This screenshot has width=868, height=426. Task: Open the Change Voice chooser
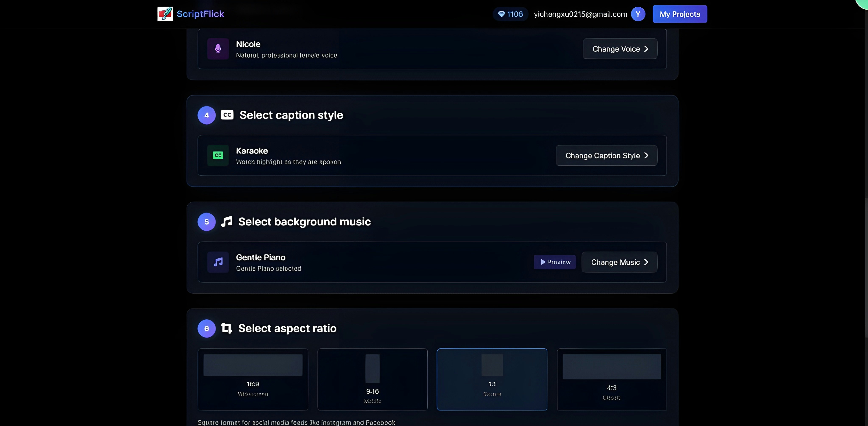tap(620, 49)
